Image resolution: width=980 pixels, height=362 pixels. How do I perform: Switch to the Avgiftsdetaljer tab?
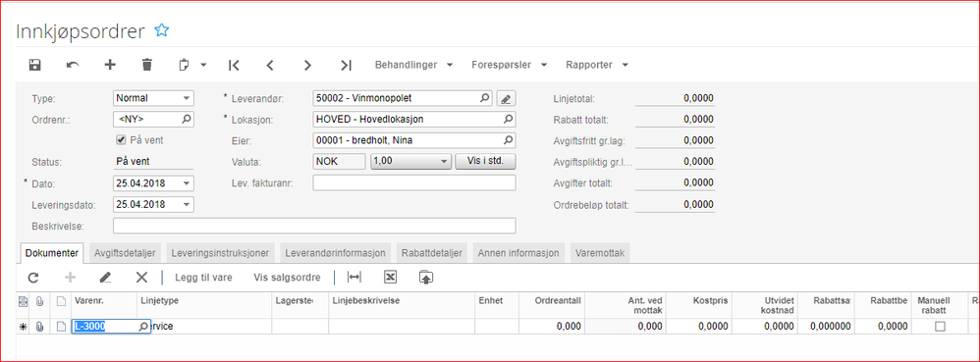tap(125, 253)
